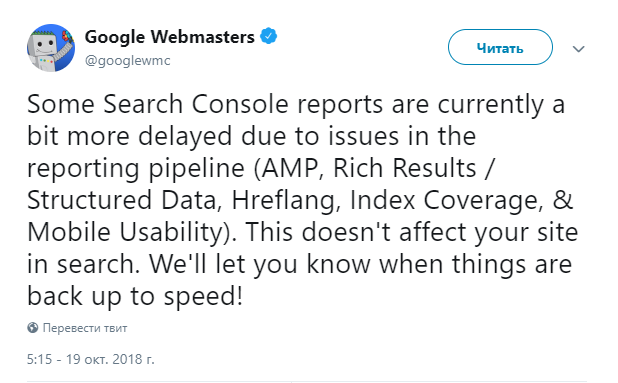Image resolution: width=618 pixels, height=383 pixels.
Task: Click the blue verified badge checkmark
Action: (269, 36)
